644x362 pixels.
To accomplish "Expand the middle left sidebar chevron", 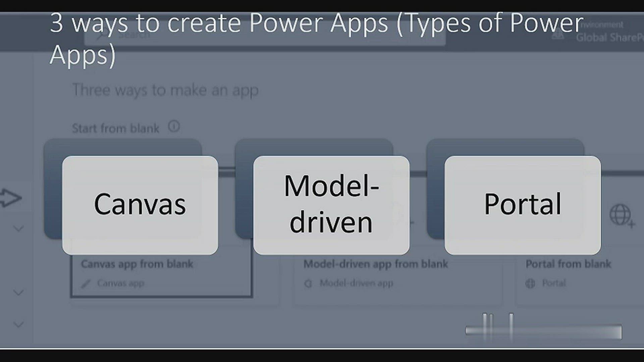I will pos(18,293).
